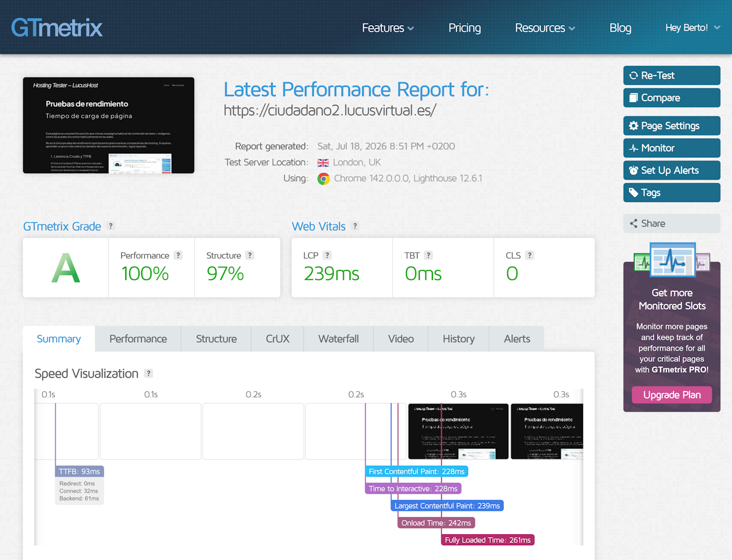
Task: Click the Upgrade Plan button
Action: click(672, 395)
